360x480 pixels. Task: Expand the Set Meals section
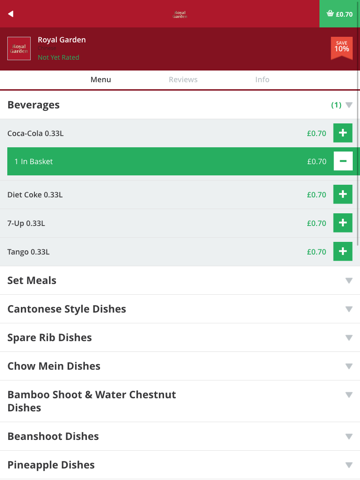click(180, 280)
